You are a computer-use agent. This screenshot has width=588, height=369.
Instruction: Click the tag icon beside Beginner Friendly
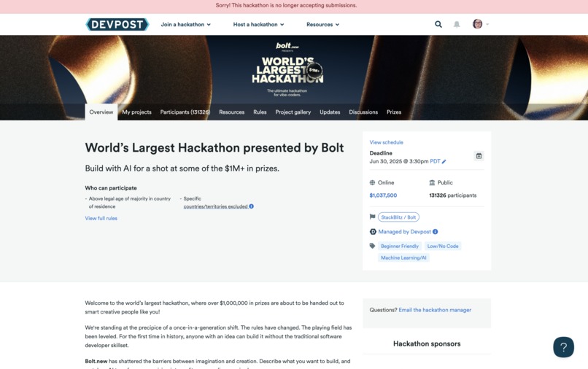tap(372, 246)
